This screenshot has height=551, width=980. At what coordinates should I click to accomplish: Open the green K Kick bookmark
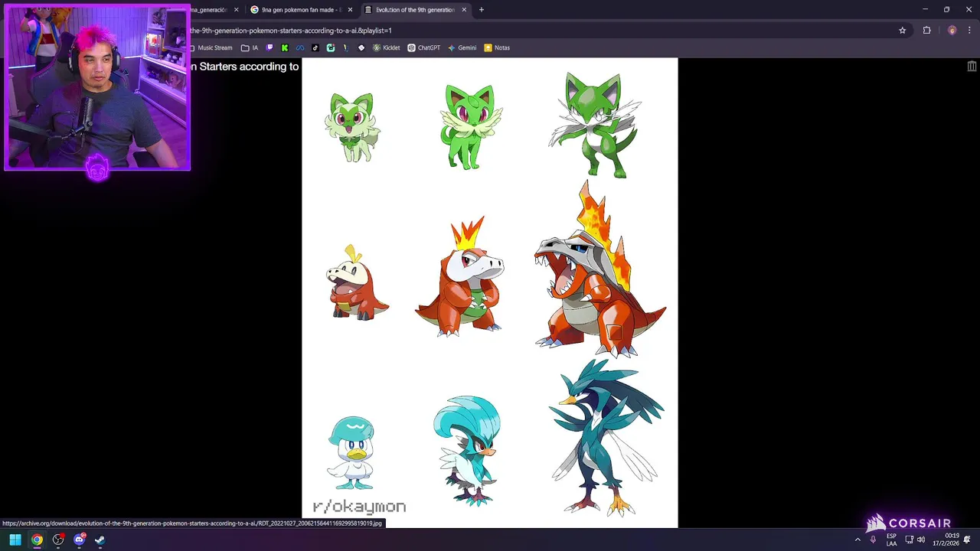(x=285, y=47)
